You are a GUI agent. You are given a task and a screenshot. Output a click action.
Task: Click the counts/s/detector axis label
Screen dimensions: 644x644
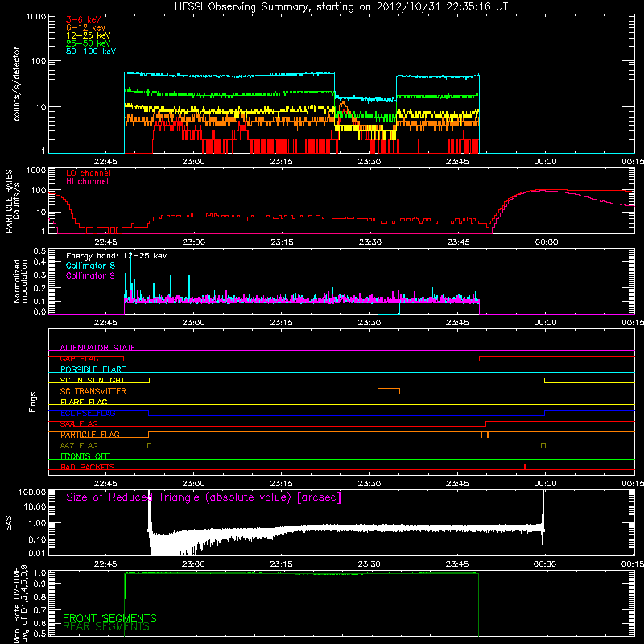(16, 84)
